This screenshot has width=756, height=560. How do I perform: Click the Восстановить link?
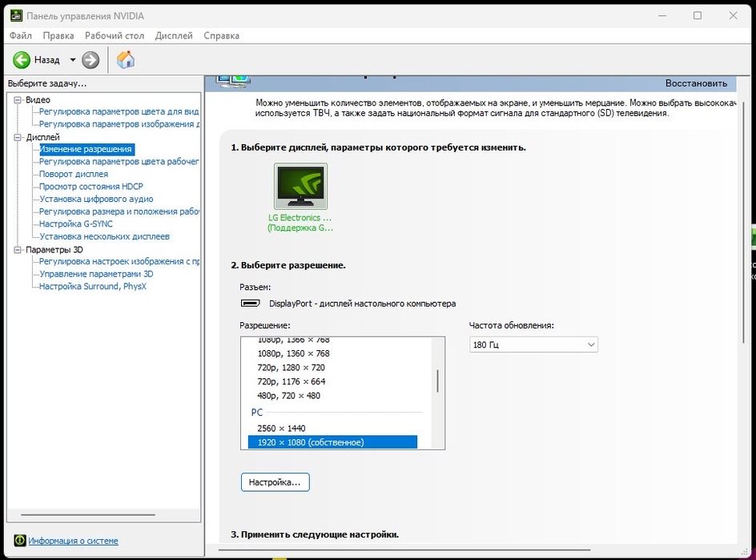(696, 83)
